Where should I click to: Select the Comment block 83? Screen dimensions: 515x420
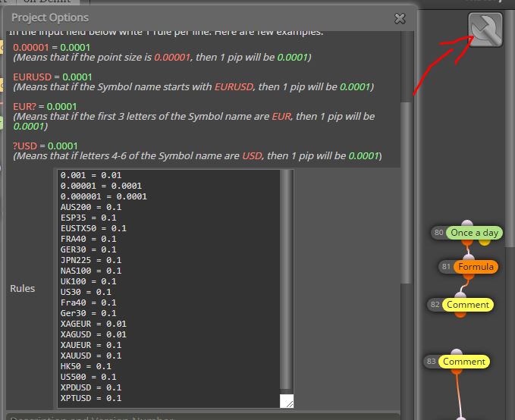click(463, 362)
